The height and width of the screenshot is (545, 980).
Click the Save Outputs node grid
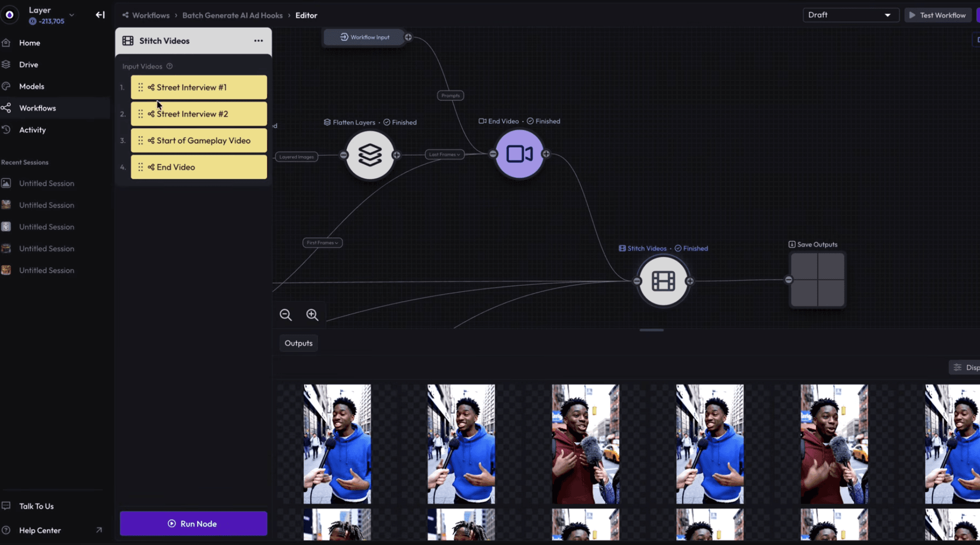[817, 280]
